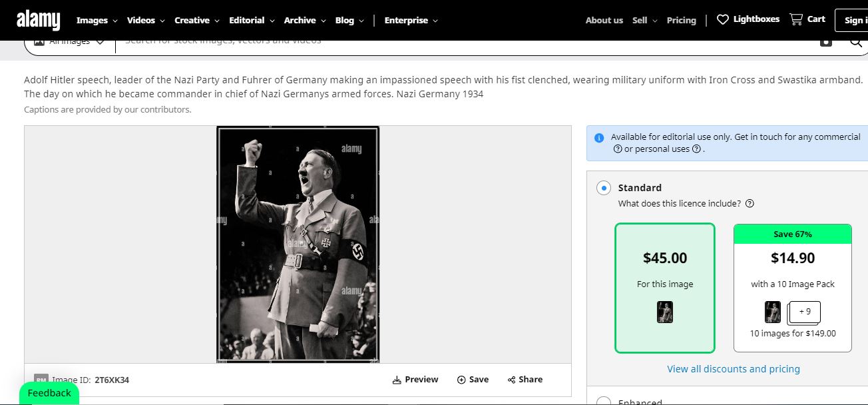This screenshot has height=405, width=868.
Task: Click the help icon beside commercial uses
Action: 618,149
